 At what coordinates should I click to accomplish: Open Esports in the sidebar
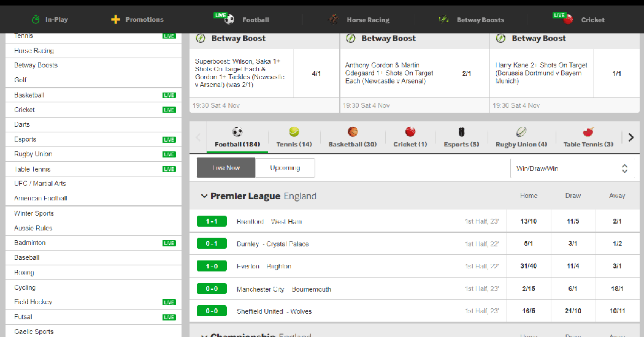(x=94, y=139)
